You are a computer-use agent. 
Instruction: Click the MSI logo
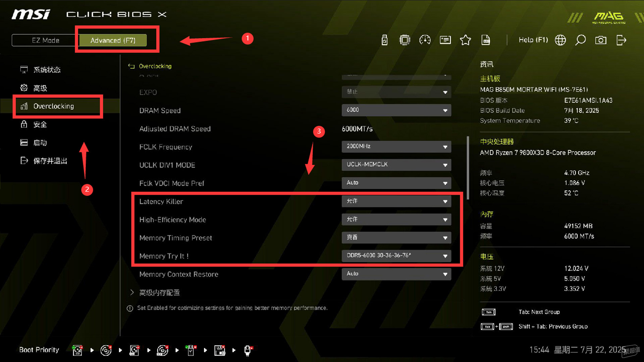(31, 14)
